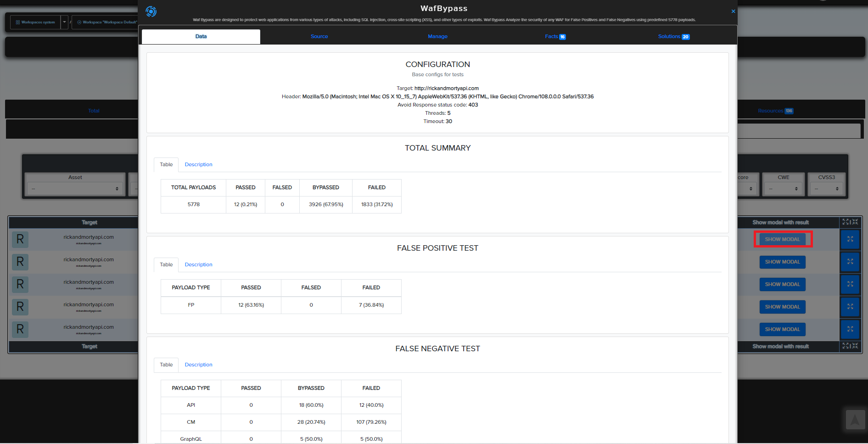868x444 pixels.
Task: Click SHOW MODAL in the first row
Action: tap(782, 239)
